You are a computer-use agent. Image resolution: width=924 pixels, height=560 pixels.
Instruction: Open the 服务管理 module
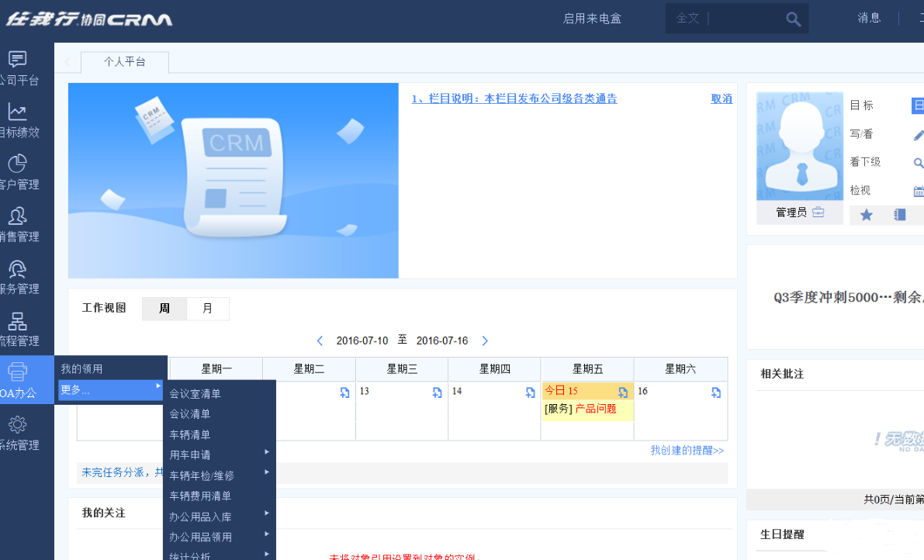[x=19, y=275]
